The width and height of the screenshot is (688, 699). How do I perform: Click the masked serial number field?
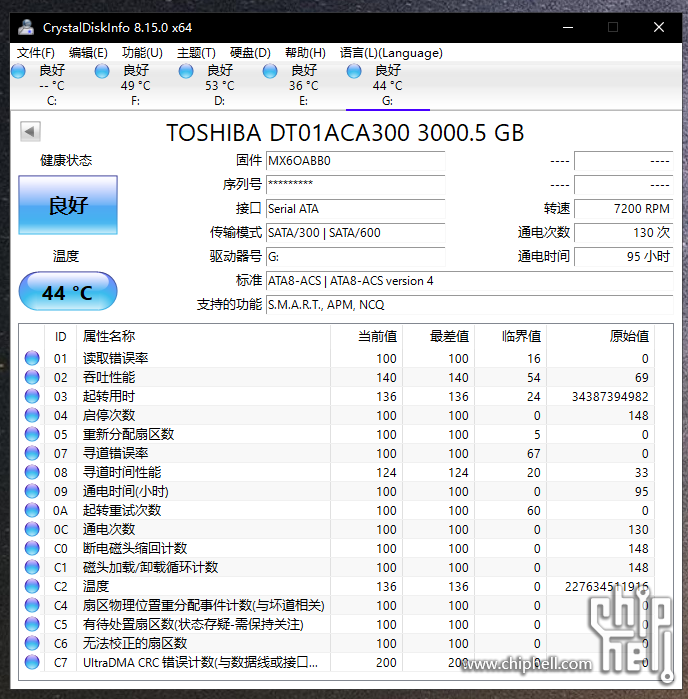(355, 185)
